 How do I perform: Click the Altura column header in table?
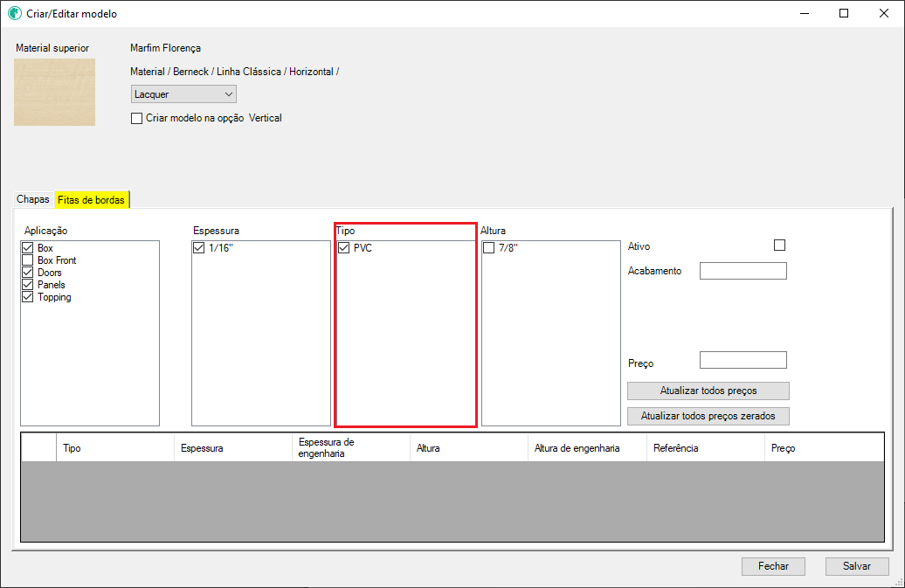pyautogui.click(x=468, y=448)
